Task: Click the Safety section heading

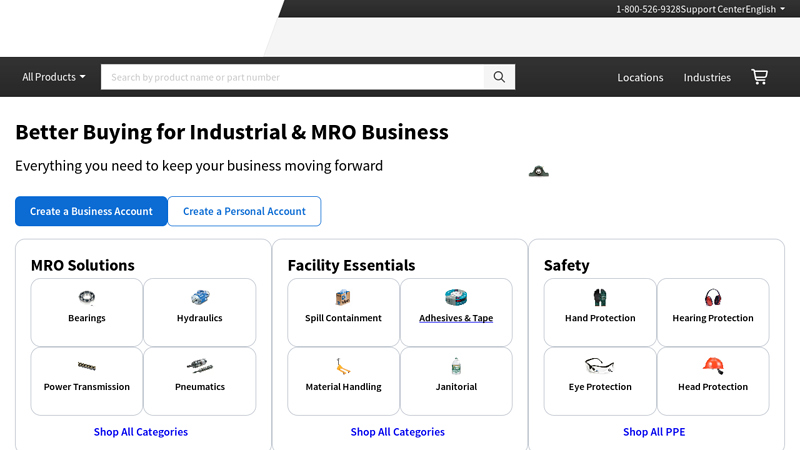Action: point(566,265)
